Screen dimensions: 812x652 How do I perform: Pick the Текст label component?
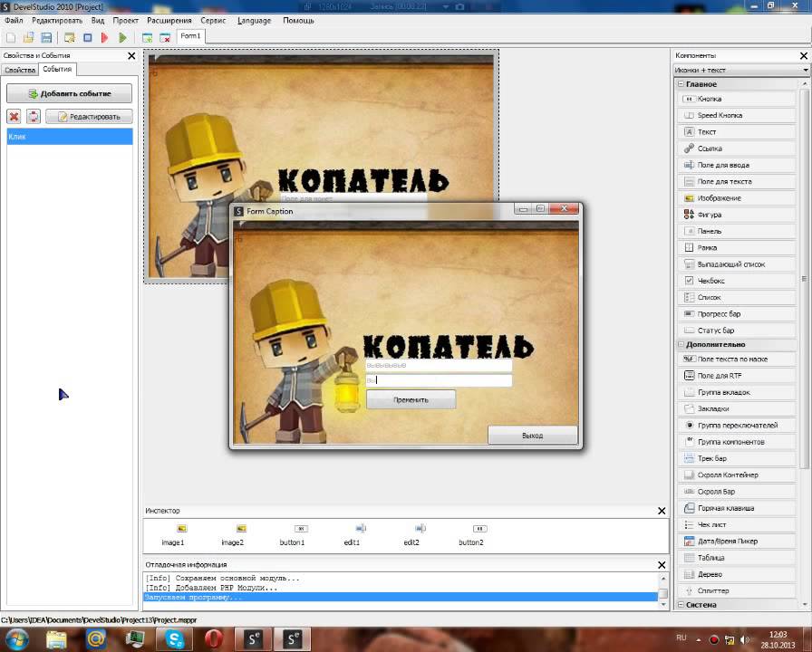[737, 132]
